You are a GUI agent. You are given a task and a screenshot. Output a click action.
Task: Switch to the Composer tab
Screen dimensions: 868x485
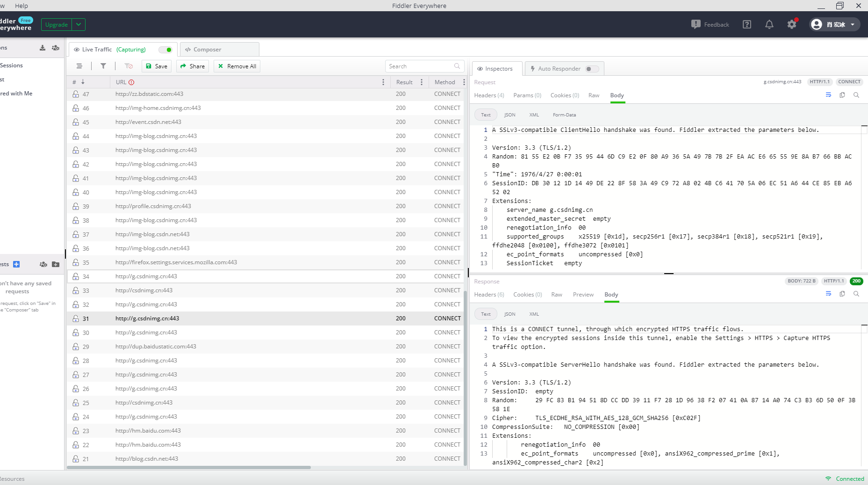207,50
